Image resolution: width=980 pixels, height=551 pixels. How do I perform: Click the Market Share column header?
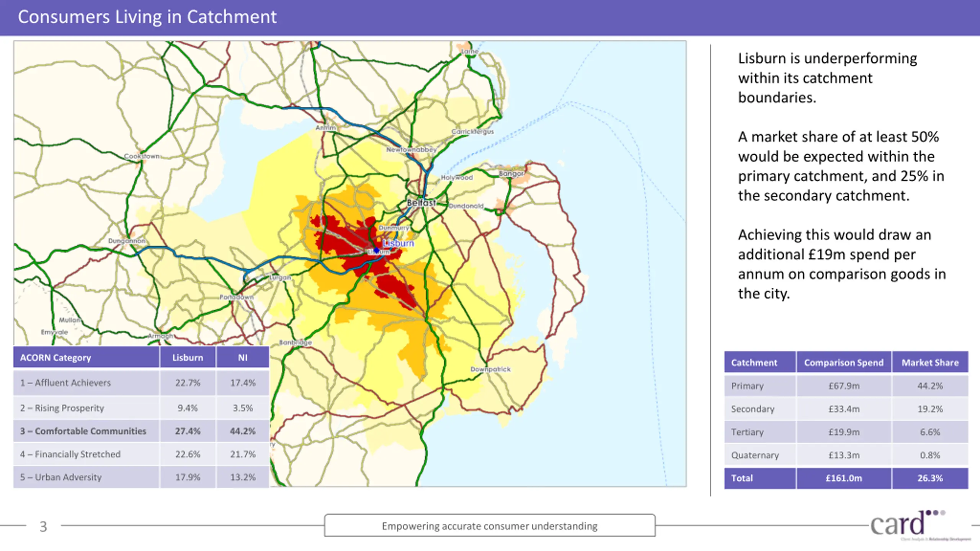pos(930,362)
